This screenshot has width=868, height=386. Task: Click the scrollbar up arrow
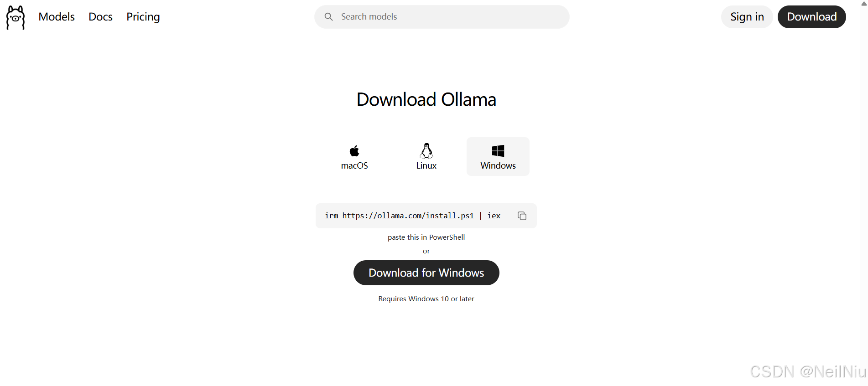click(x=863, y=3)
